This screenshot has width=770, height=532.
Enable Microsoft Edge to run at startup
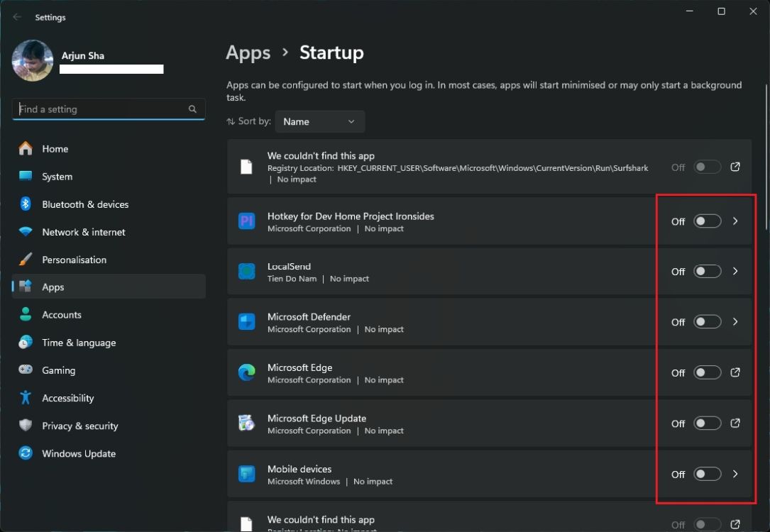(x=706, y=372)
